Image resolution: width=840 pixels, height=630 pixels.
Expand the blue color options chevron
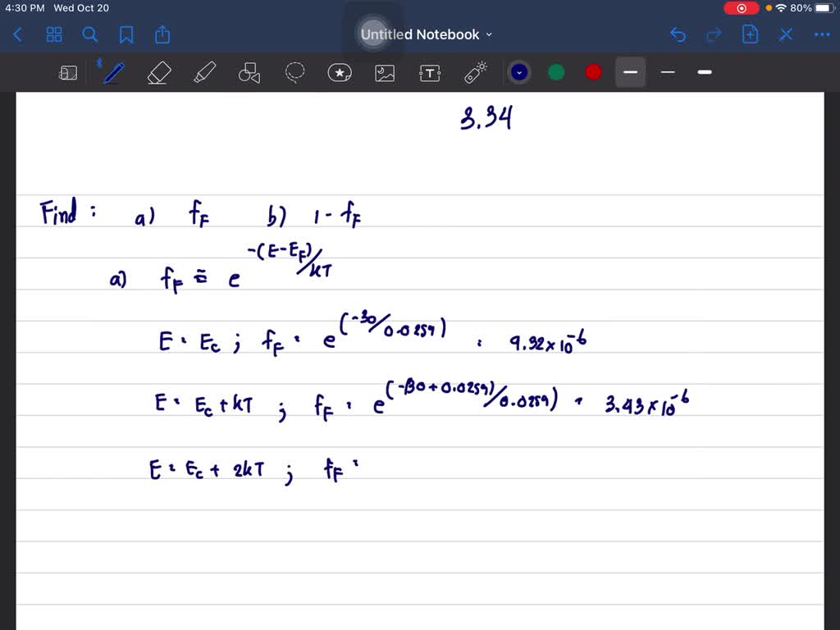(519, 72)
